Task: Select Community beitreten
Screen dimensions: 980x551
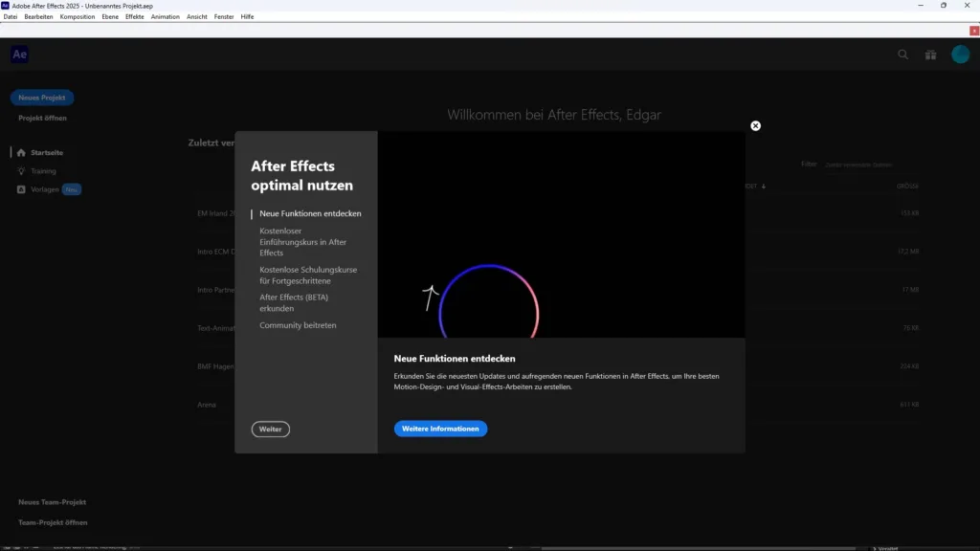Action: pos(298,325)
